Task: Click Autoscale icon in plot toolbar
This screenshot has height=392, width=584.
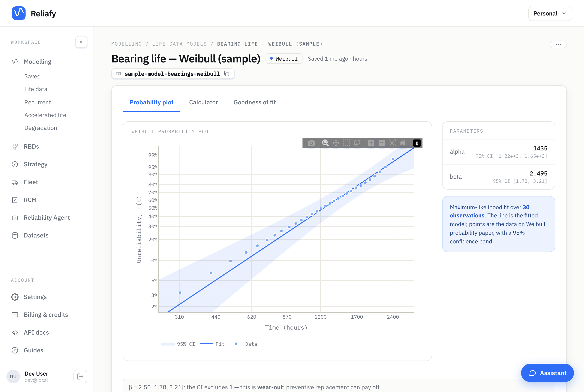Action: (x=392, y=143)
